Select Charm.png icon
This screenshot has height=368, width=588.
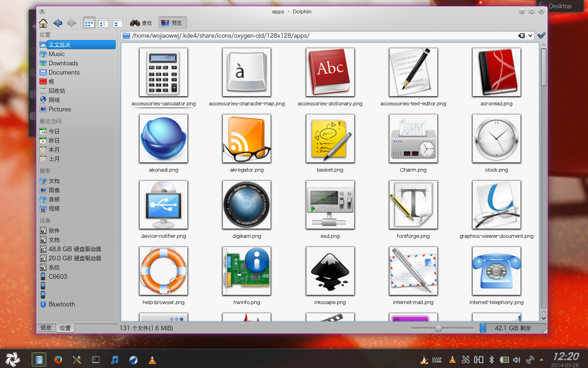point(413,138)
